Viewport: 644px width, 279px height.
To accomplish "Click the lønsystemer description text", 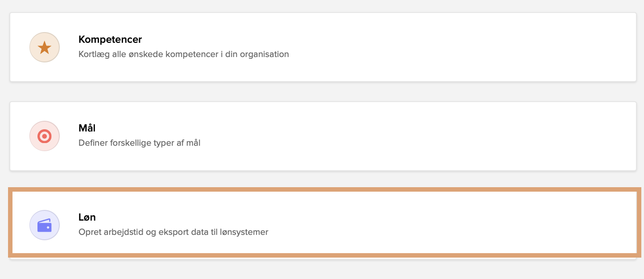I will coord(173,232).
